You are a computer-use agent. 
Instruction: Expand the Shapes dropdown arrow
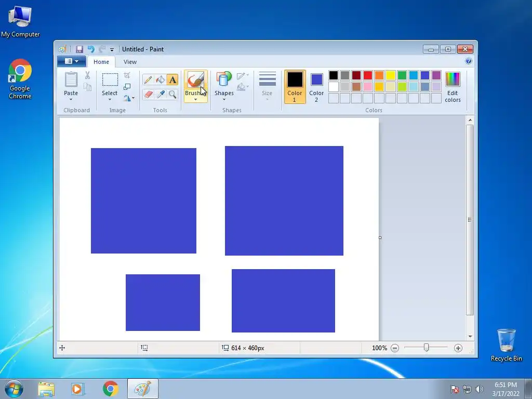pyautogui.click(x=224, y=99)
